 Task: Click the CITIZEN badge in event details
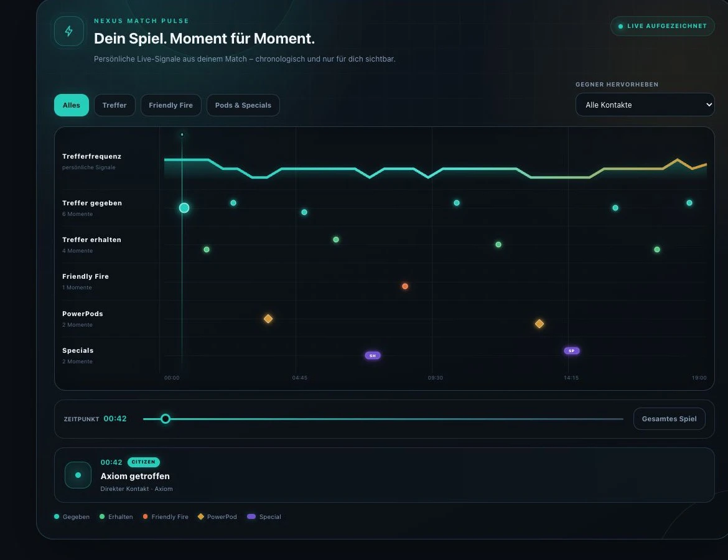click(x=144, y=462)
